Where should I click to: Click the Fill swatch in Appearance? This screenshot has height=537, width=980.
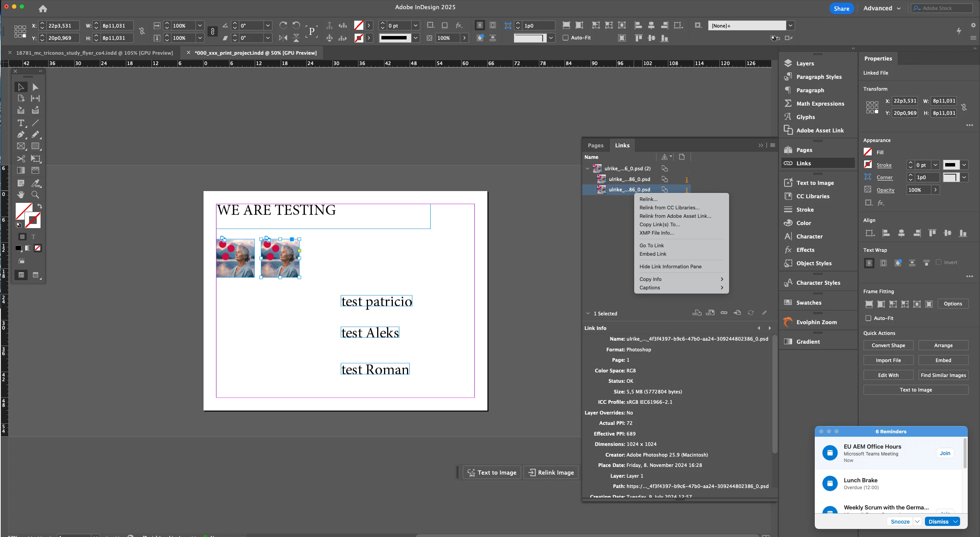pos(868,152)
